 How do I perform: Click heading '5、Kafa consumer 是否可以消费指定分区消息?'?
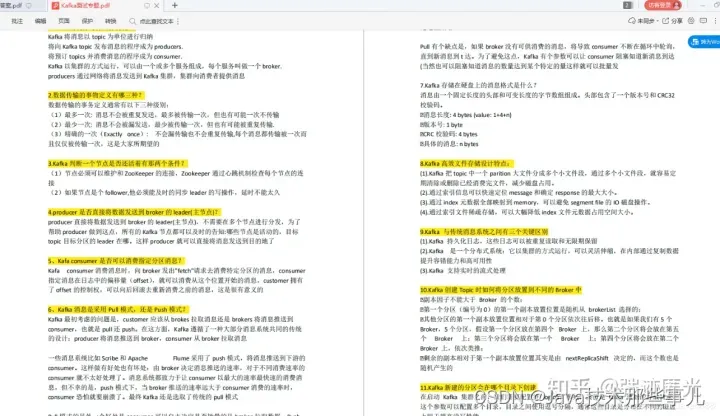(117, 261)
